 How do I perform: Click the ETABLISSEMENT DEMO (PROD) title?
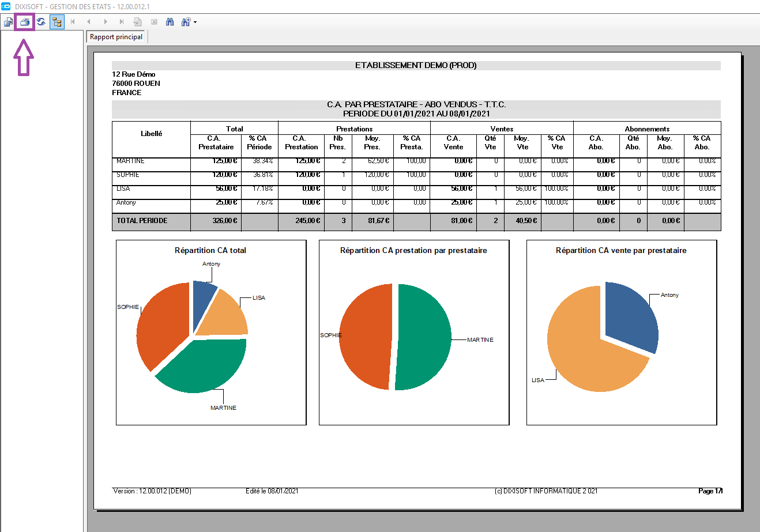tap(416, 66)
